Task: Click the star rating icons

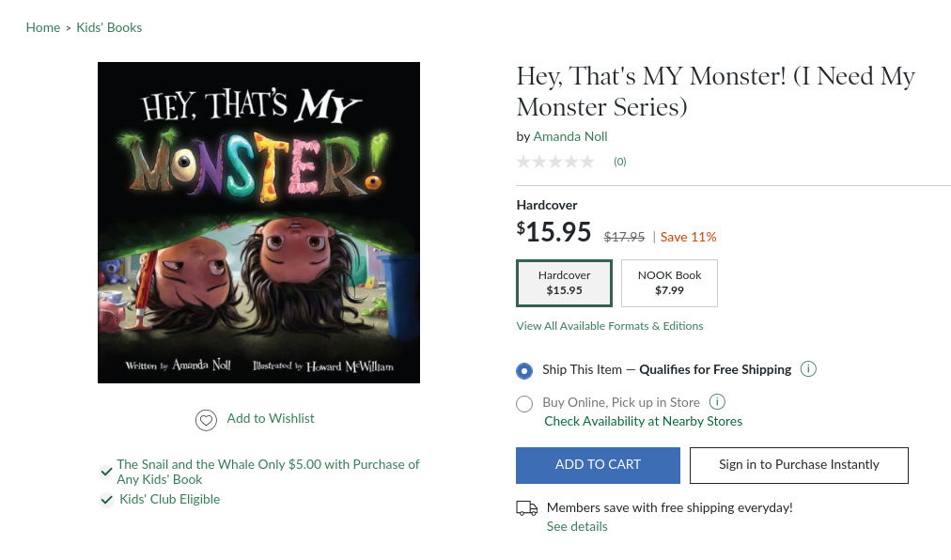Action: [x=555, y=162]
